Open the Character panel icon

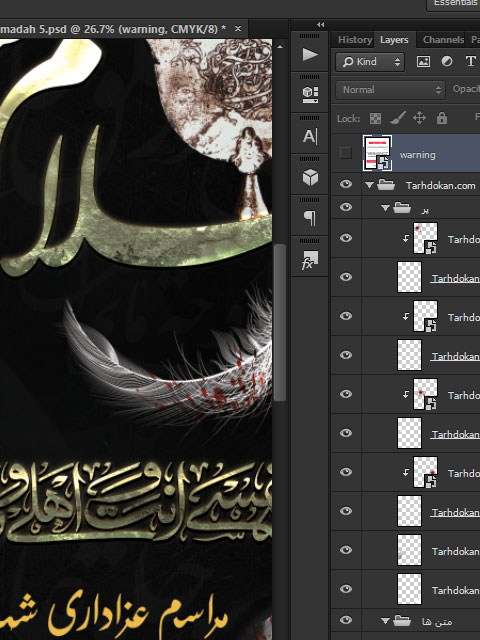pos(310,136)
